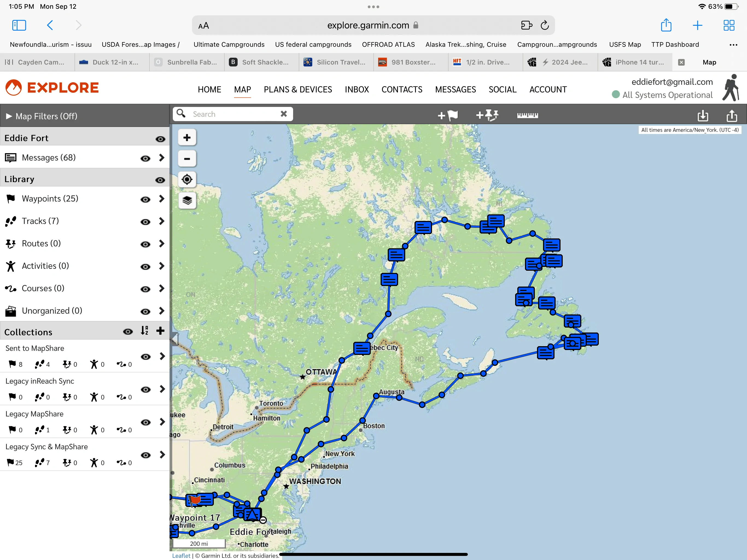Image resolution: width=747 pixels, height=560 pixels.
Task: Toggle Courses (0) visibility
Action: point(145,289)
